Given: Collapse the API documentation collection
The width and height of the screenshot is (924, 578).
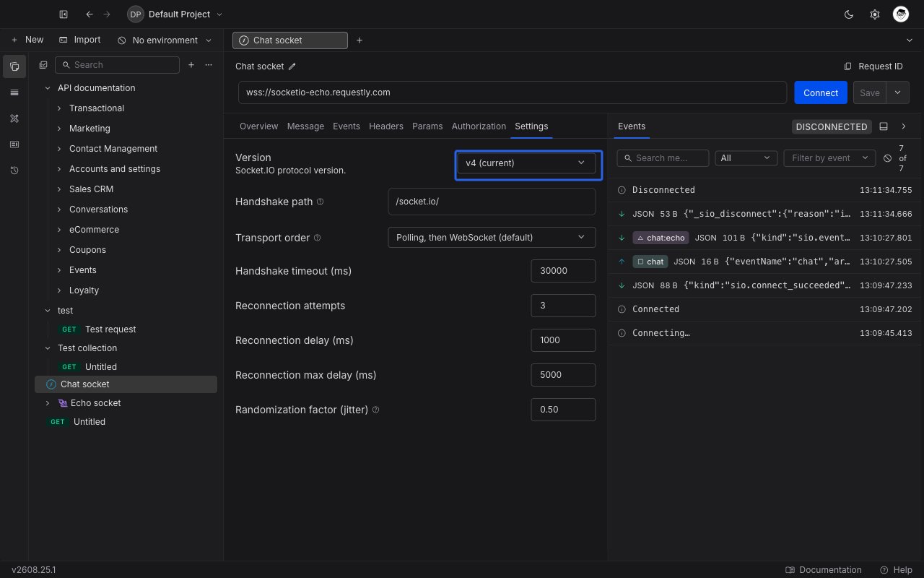Looking at the screenshot, I should pyautogui.click(x=48, y=88).
